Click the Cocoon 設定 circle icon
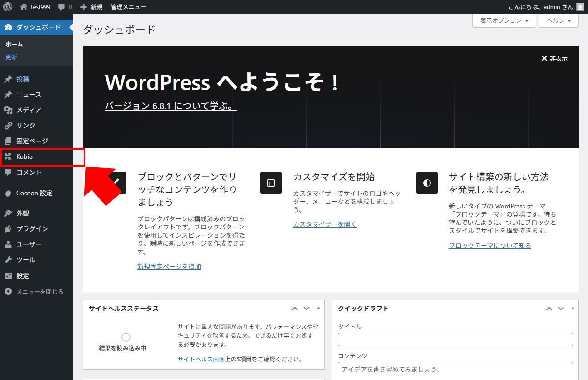 (x=8, y=193)
